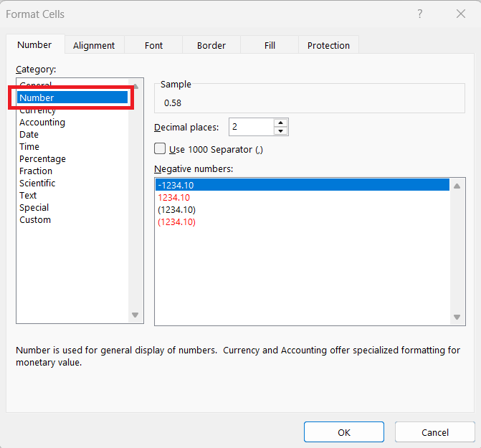Screen dimensions: 481x448
Task: Select the Number category
Action: (72, 97)
